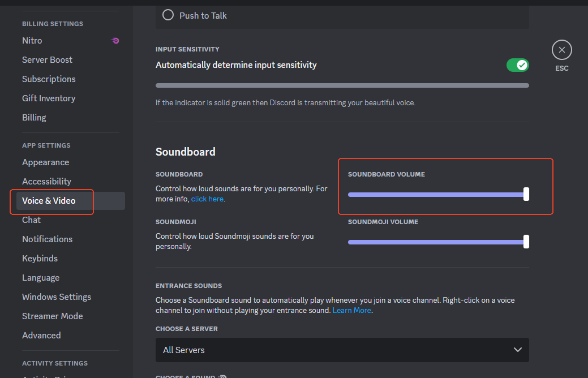Follow the 'click here' Soundboard link
588x378 pixels.
pos(207,199)
